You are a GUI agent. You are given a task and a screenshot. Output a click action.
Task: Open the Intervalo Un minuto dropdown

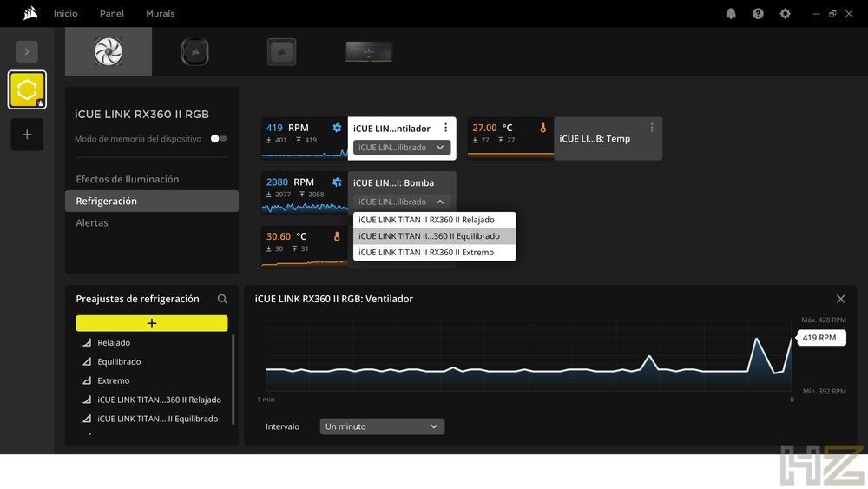point(382,426)
